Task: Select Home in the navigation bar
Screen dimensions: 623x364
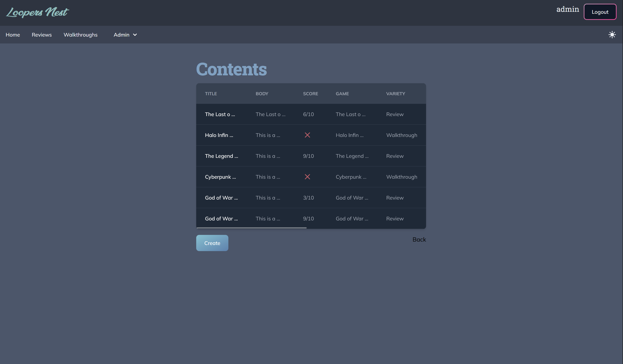Action: pos(13,35)
